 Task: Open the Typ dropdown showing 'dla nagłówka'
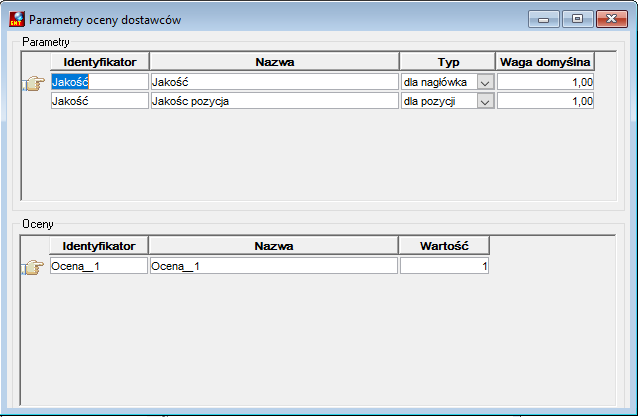click(485, 82)
